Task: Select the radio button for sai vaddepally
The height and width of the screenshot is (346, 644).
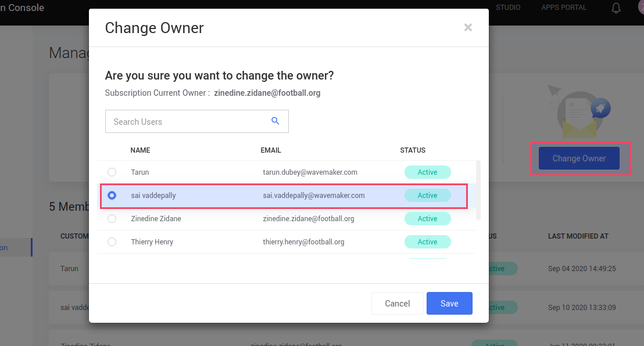Action: click(112, 195)
